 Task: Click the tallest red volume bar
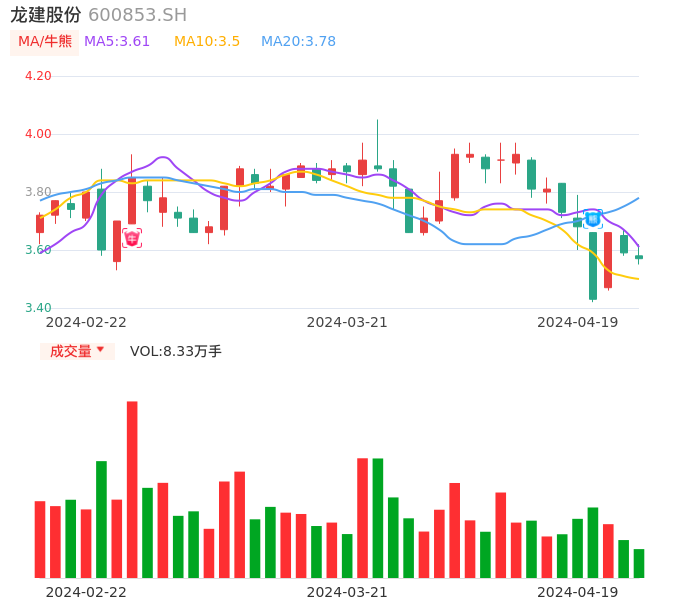(x=132, y=489)
